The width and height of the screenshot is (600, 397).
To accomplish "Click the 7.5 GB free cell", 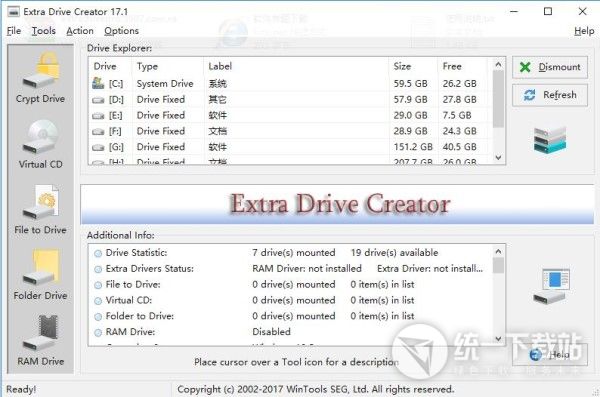I will (457, 115).
